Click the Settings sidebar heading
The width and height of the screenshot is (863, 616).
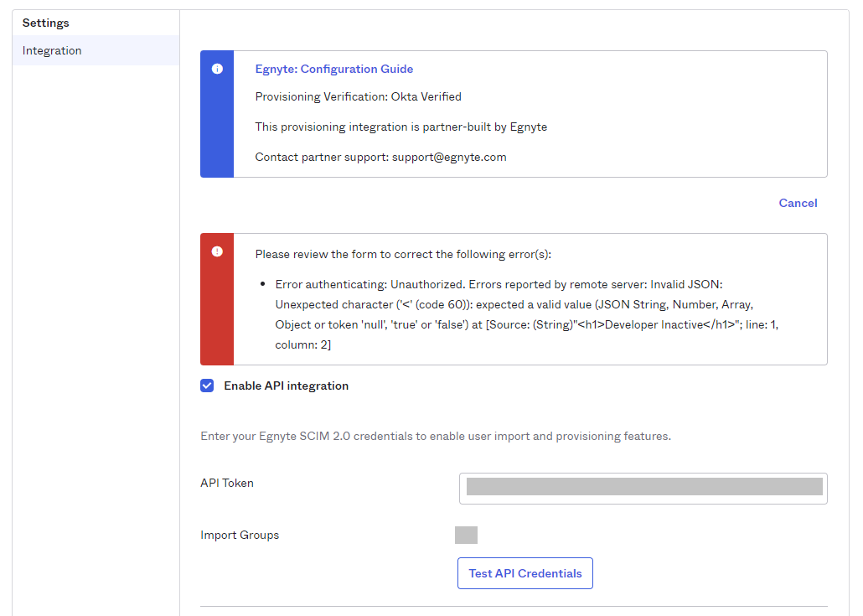pyautogui.click(x=45, y=23)
